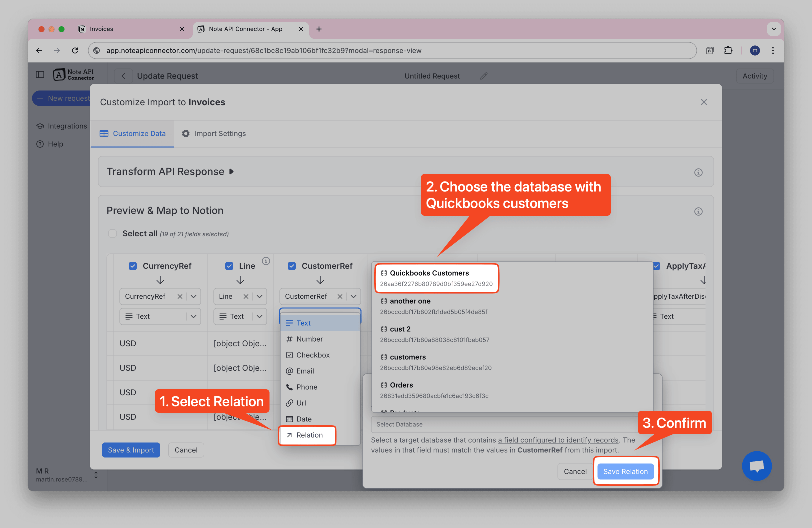Close the Invoices browser tab
812x528 pixels.
[x=182, y=29]
